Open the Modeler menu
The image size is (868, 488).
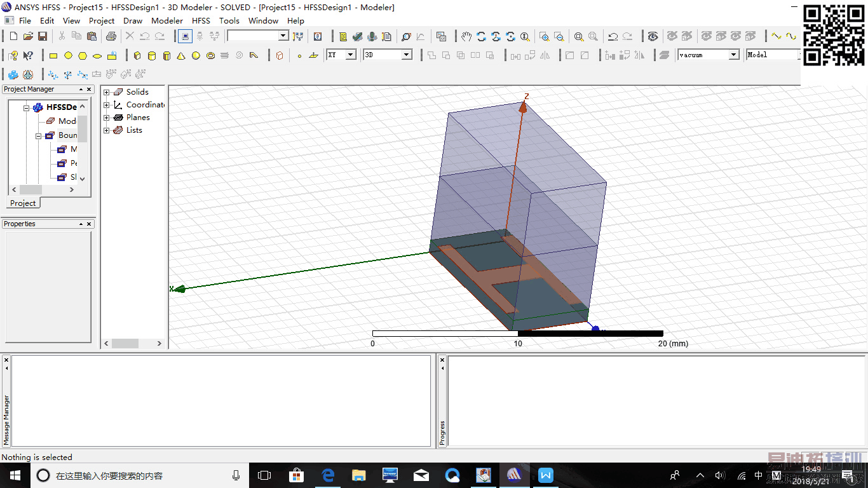click(167, 20)
